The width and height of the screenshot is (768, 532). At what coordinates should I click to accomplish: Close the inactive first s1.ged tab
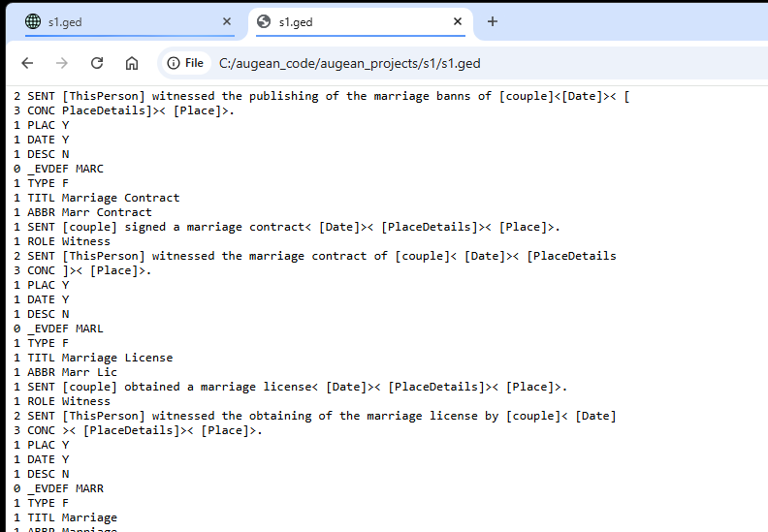[x=227, y=21]
